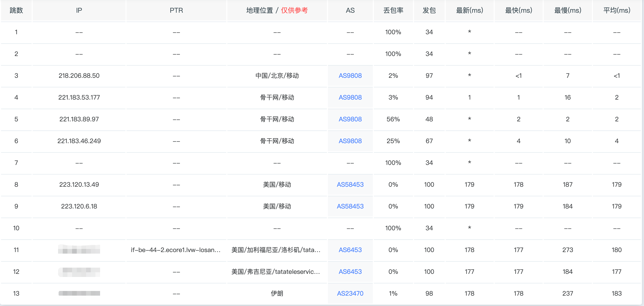The width and height of the screenshot is (644, 306).
Task: Click the 最慢(ms) column header
Action: [568, 10]
